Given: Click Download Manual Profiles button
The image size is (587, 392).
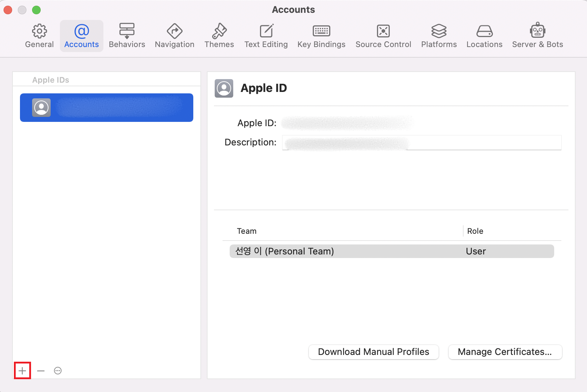Looking at the screenshot, I should click(374, 352).
